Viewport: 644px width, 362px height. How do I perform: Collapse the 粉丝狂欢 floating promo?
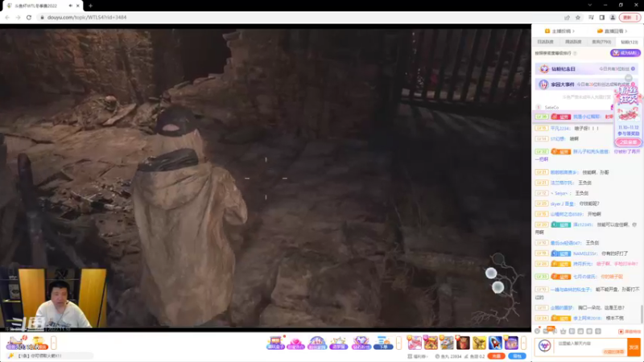click(629, 78)
